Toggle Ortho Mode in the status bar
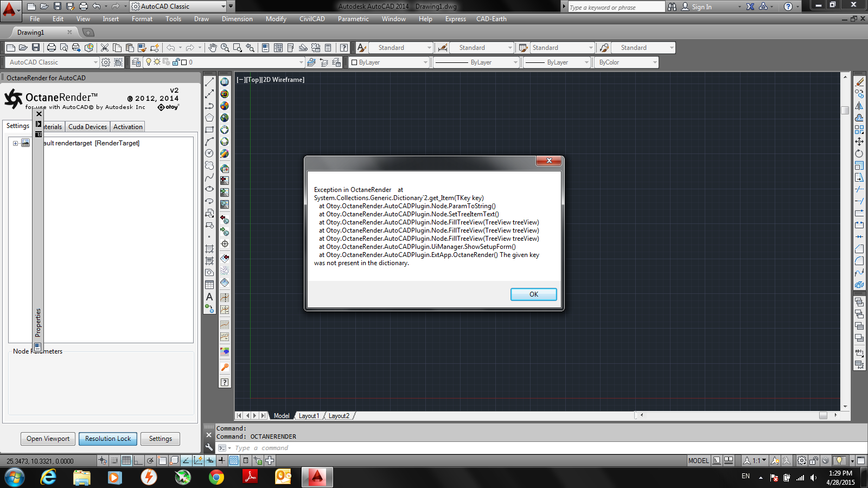The image size is (868, 488). tap(138, 460)
